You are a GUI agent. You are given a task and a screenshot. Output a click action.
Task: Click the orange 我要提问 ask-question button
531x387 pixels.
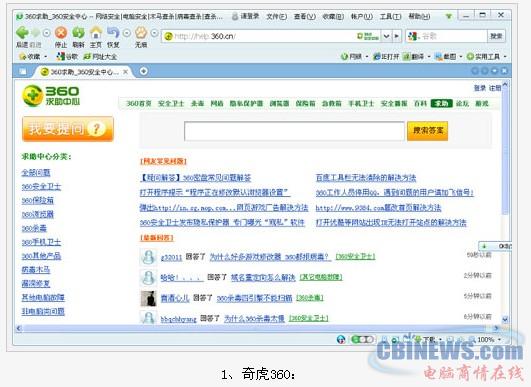(x=67, y=129)
